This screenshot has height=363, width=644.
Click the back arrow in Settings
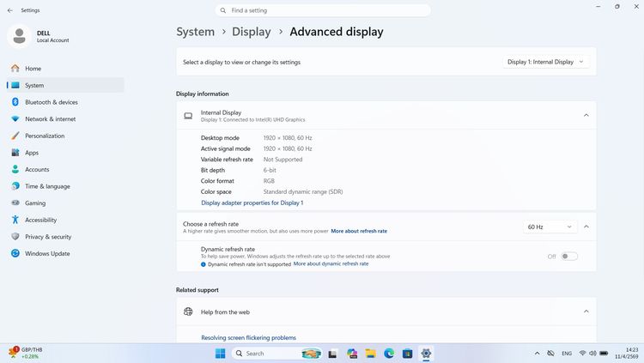pyautogui.click(x=10, y=10)
